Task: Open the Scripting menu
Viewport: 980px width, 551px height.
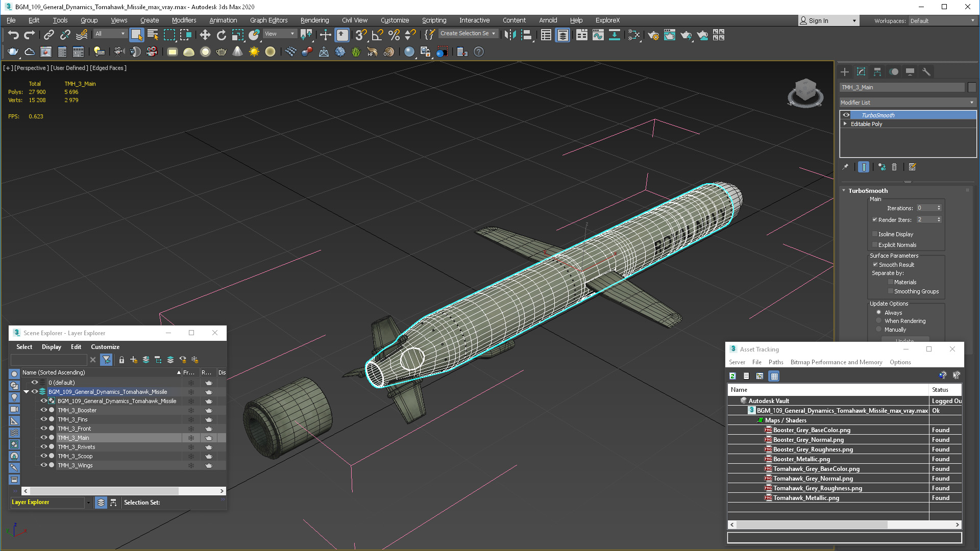Action: [x=434, y=20]
